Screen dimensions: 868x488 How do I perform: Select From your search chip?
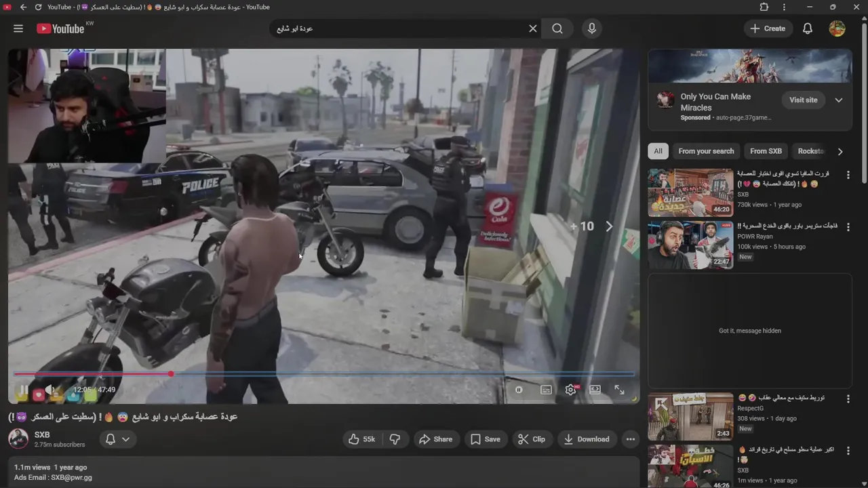coord(706,151)
